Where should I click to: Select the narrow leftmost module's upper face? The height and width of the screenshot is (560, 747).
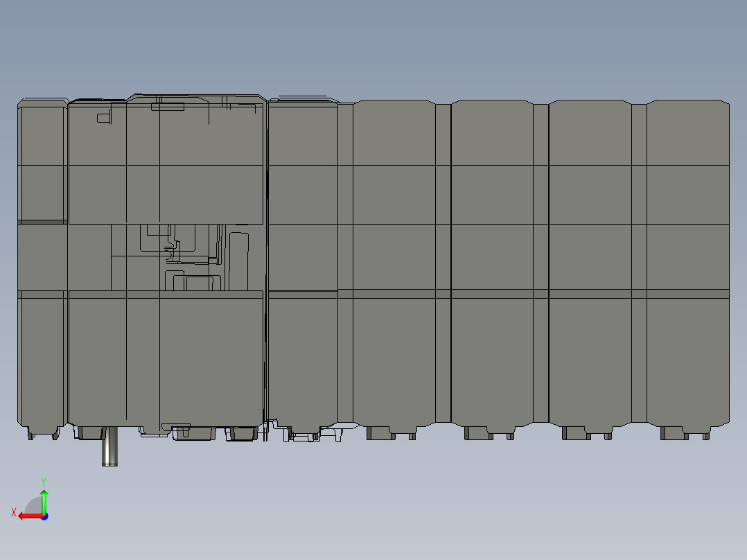point(42,159)
